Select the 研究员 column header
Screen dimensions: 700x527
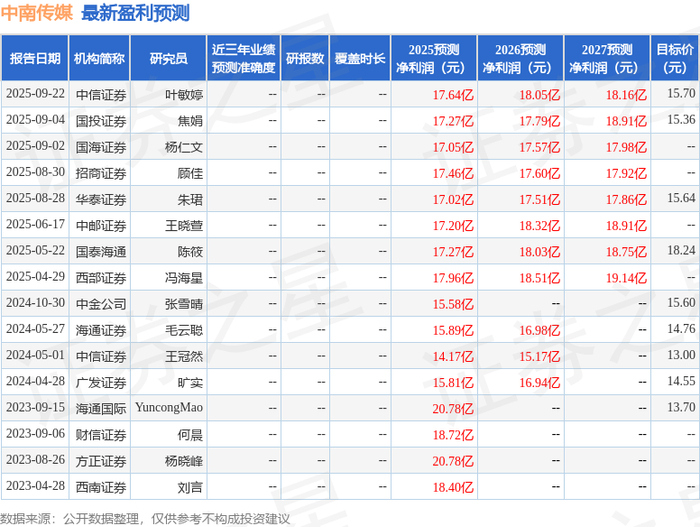click(168, 59)
